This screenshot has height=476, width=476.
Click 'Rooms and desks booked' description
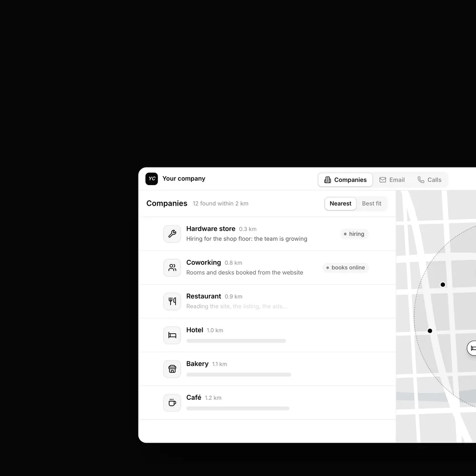tap(245, 272)
